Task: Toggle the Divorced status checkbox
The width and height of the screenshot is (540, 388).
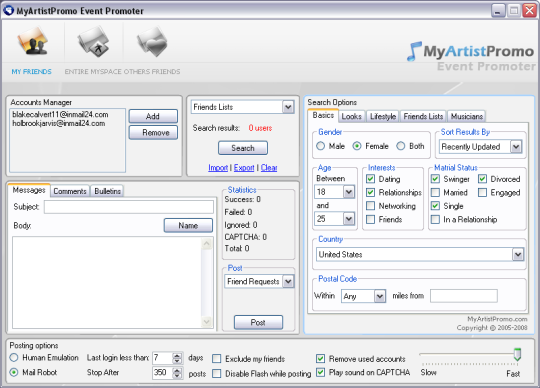Action: coord(482,179)
